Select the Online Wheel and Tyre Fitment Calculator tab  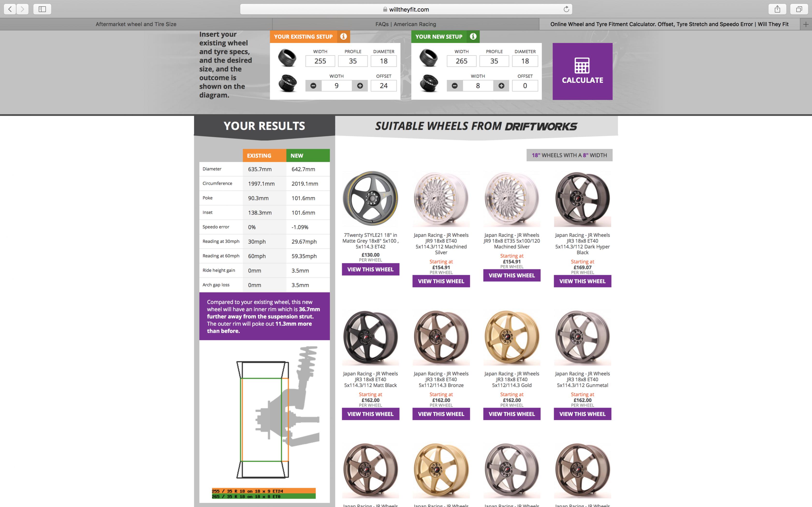coord(669,24)
